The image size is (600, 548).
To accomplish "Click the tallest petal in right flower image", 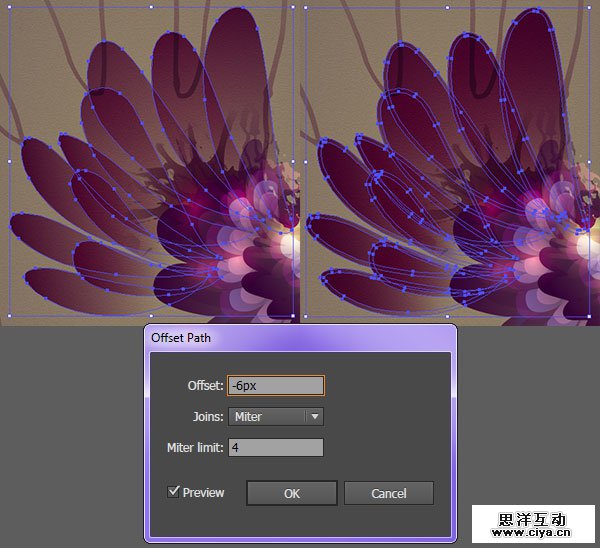I will point(530,70).
